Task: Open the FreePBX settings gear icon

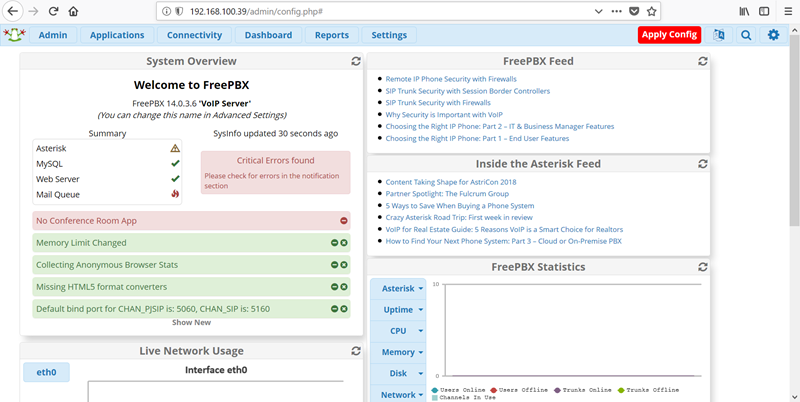Action: pos(773,35)
